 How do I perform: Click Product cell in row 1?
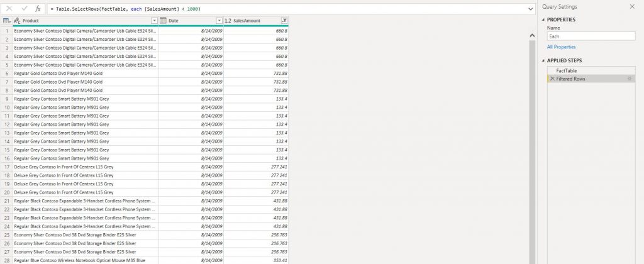coord(86,31)
